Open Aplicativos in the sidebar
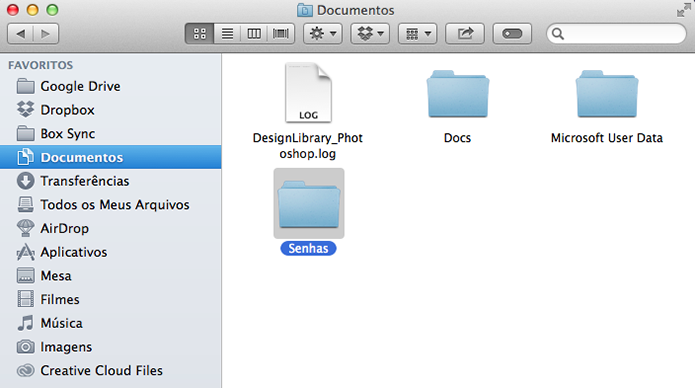695x388 pixels. coord(111,252)
